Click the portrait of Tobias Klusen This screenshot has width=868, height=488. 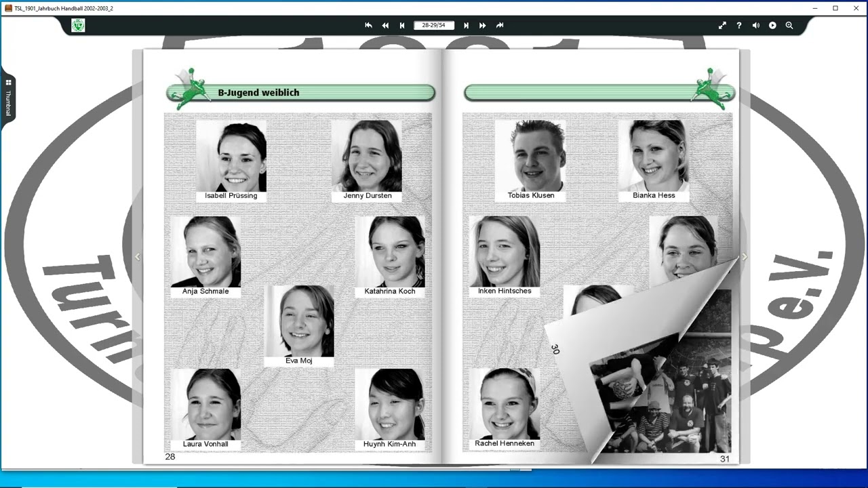pos(530,156)
